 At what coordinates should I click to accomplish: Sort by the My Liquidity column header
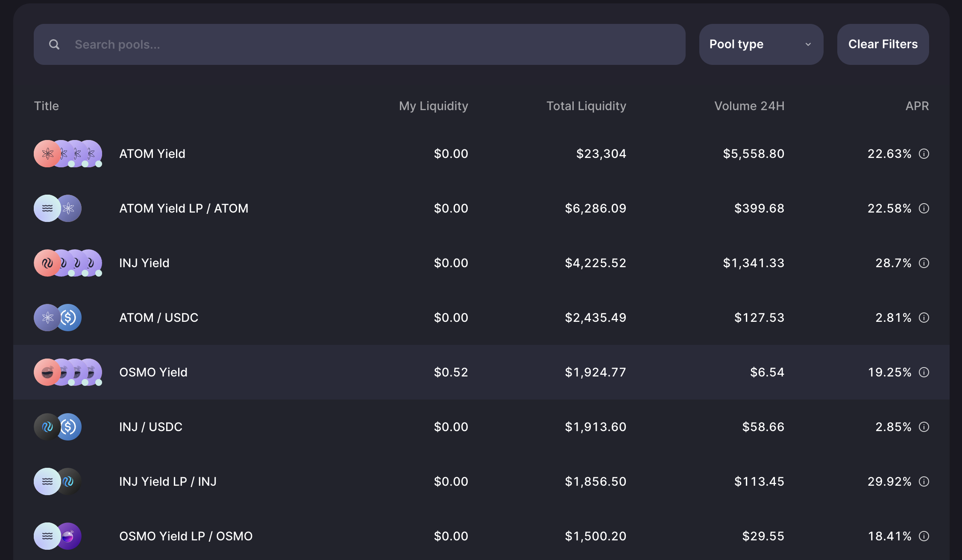(x=434, y=106)
